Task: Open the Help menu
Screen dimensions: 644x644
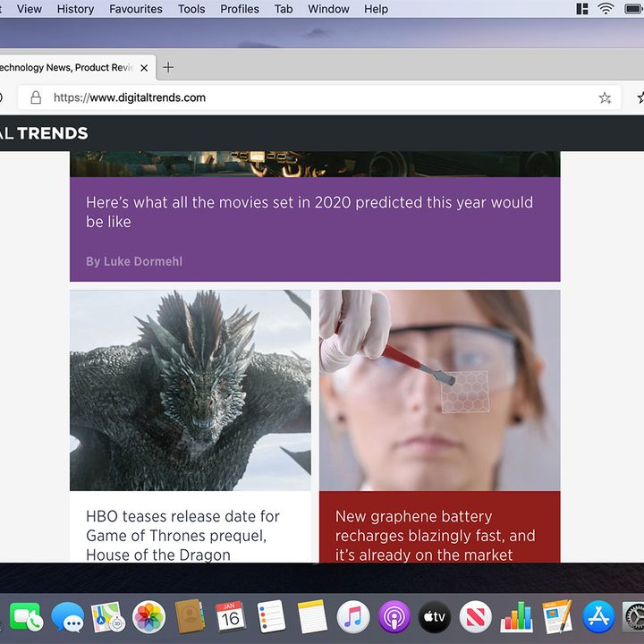Action: point(377,9)
